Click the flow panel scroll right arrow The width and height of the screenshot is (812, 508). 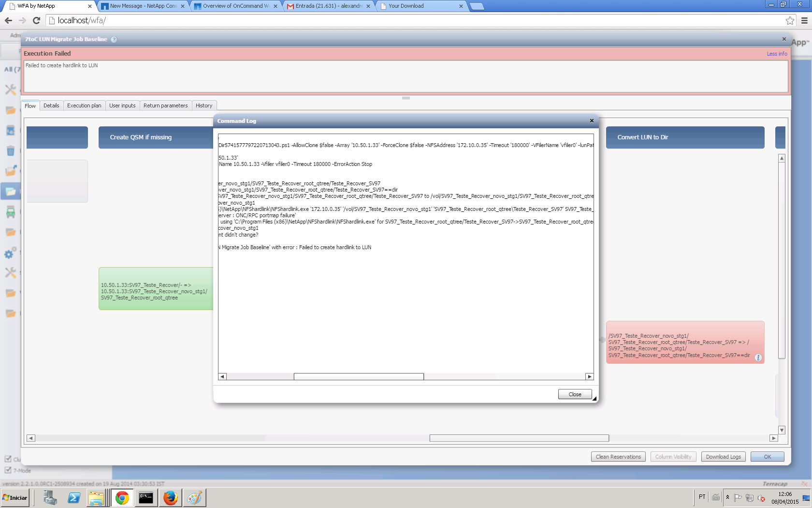774,438
